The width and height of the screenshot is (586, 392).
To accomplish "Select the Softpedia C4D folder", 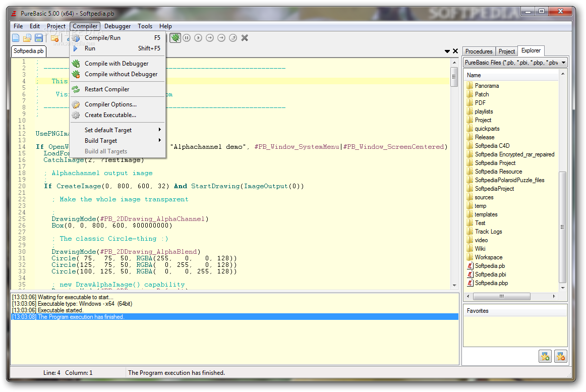I will [492, 146].
